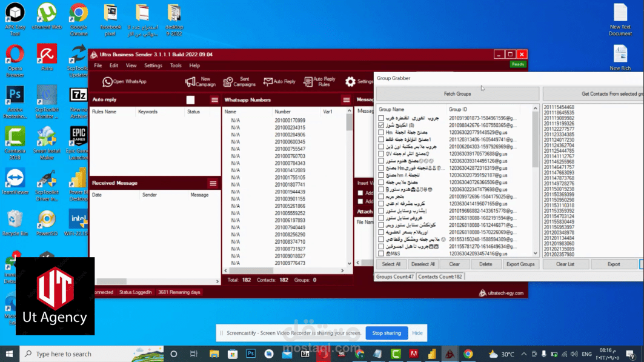Check group with ID 201091901873-1584961596

pos(381,118)
